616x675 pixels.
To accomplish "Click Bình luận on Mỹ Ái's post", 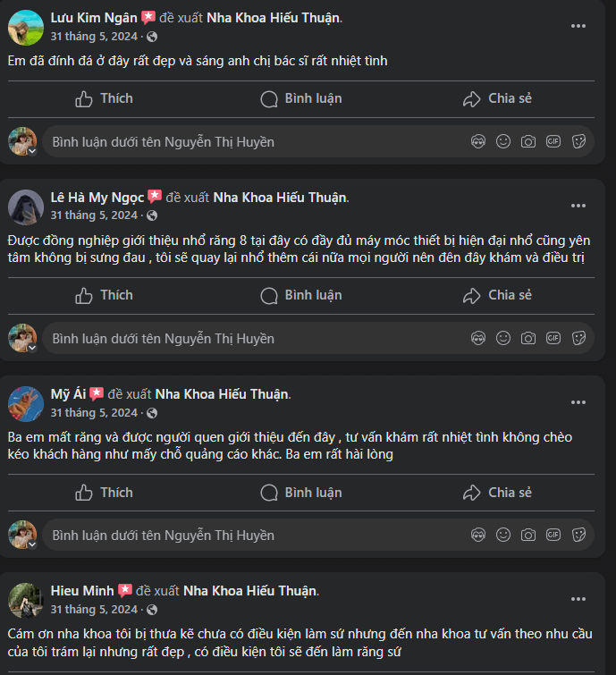I will (301, 493).
